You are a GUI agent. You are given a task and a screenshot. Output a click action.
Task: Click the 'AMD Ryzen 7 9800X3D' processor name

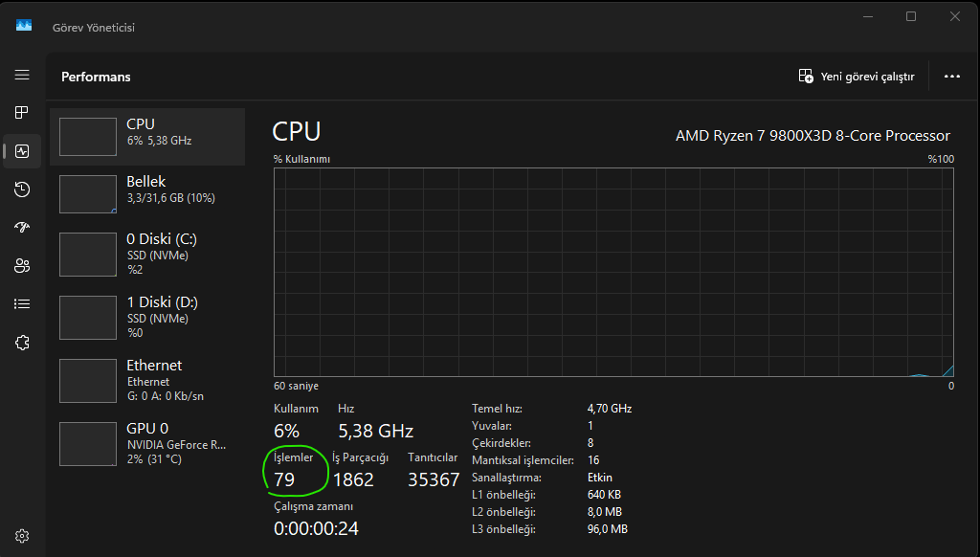coord(813,136)
